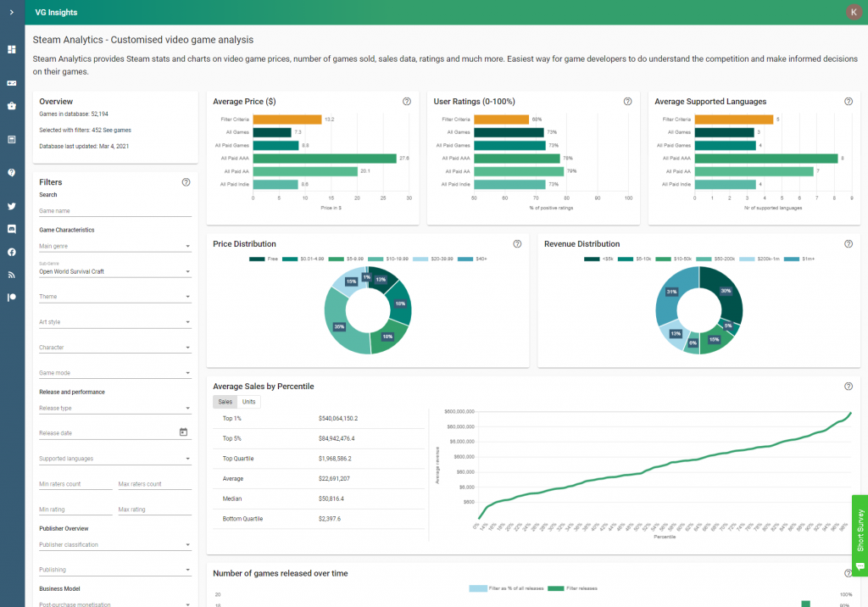Show help for the Filters panel
The image size is (868, 607).
186,182
